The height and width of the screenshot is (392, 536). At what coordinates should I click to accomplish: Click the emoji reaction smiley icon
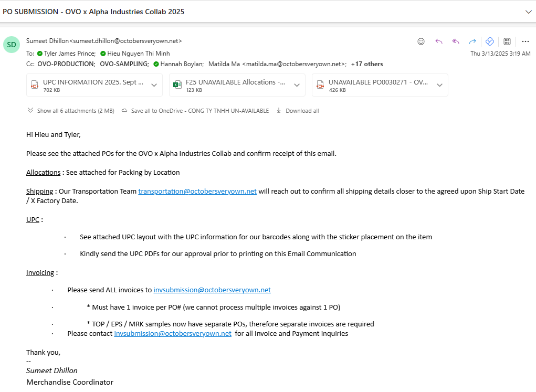421,41
